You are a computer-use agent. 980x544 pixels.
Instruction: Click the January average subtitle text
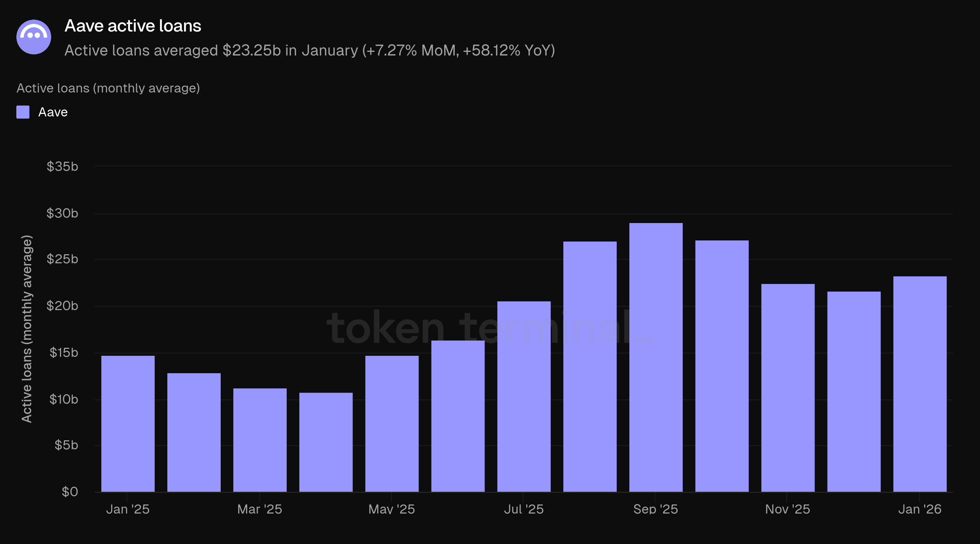click(309, 50)
